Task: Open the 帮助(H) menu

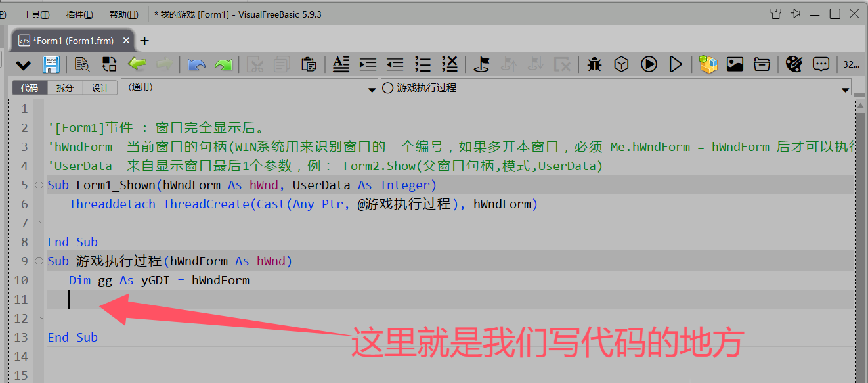Action: pyautogui.click(x=123, y=14)
